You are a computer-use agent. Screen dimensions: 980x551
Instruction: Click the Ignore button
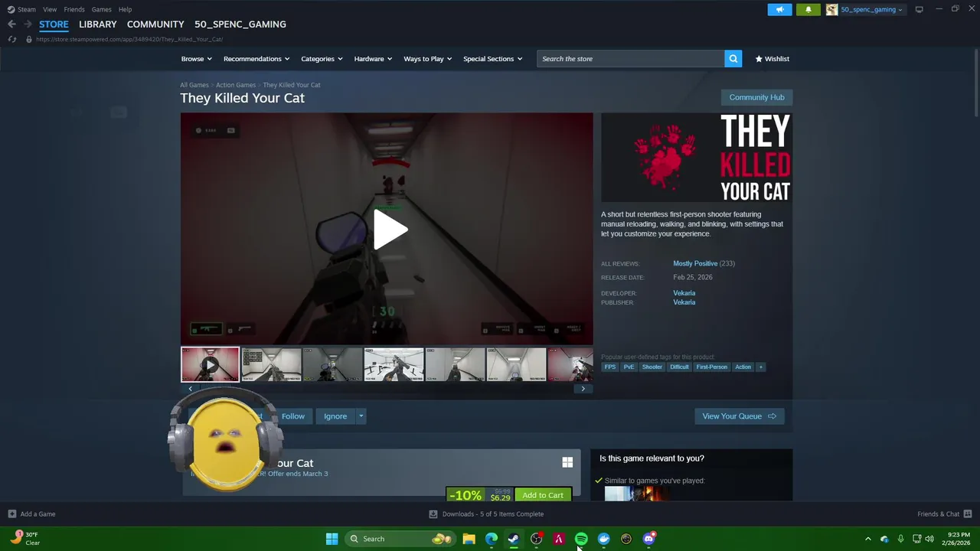click(335, 416)
